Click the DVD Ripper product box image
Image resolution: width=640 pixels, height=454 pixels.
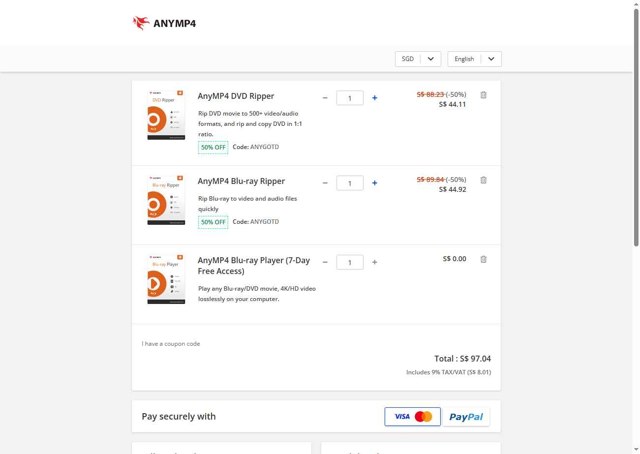click(x=166, y=115)
